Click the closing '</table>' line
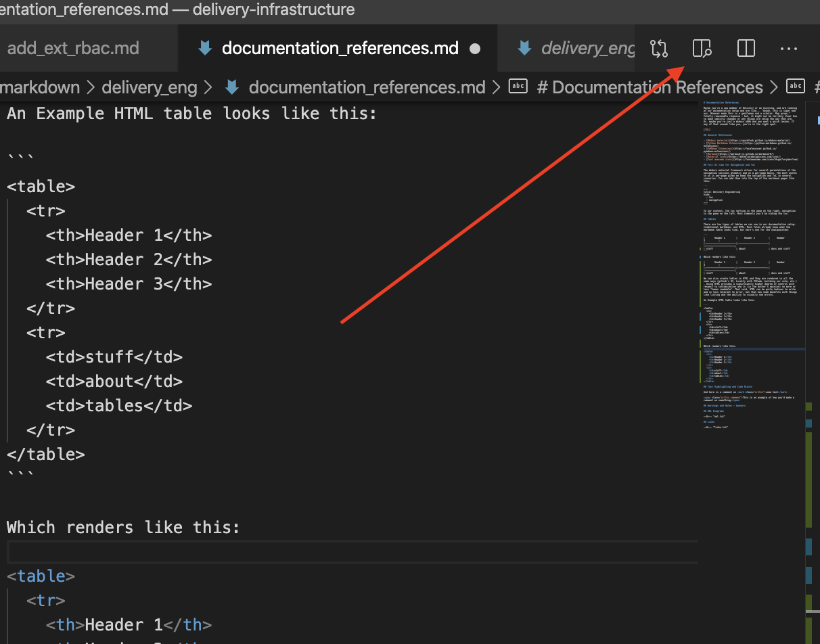The width and height of the screenshot is (820, 644). [46, 455]
